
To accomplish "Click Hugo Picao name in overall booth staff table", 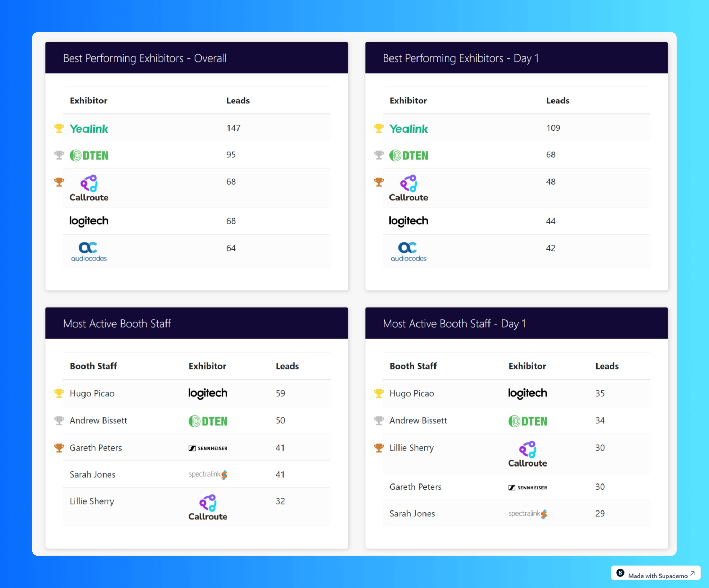I will (92, 393).
